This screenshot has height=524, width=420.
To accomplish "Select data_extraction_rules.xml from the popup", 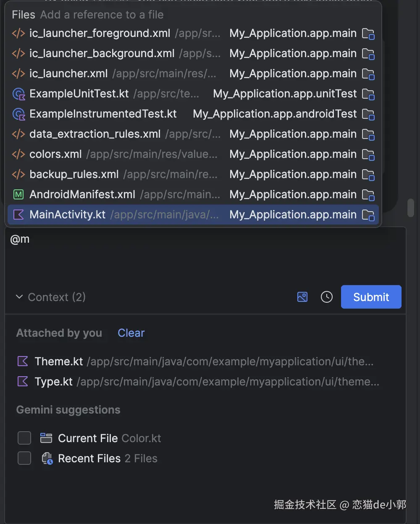I will point(95,134).
